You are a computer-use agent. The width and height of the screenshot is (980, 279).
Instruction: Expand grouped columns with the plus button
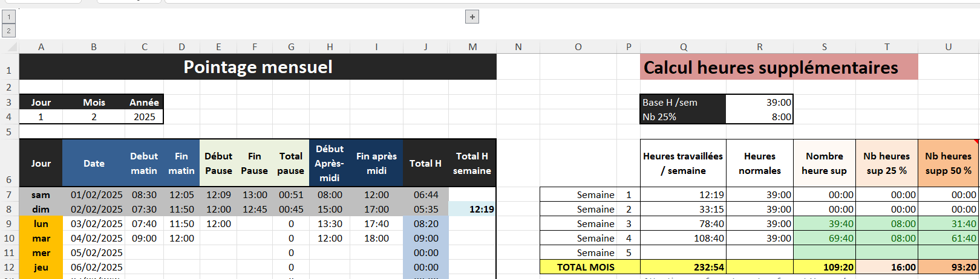[x=472, y=17]
